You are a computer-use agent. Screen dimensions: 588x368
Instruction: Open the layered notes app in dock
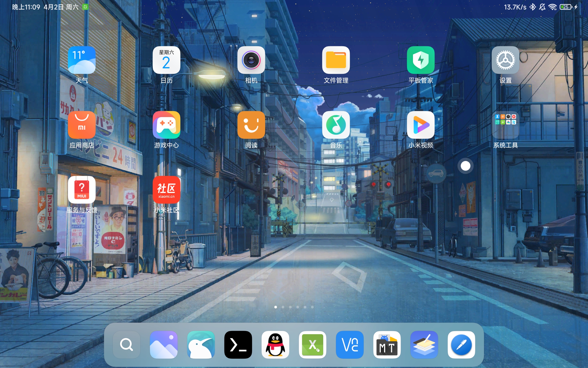click(x=424, y=345)
